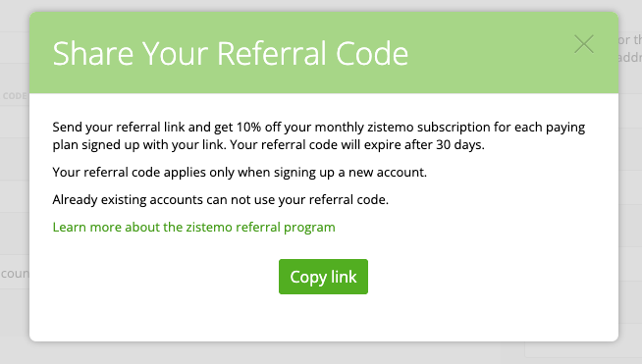Click the words plan signed up text
Image resolution: width=642 pixels, height=364 pixels.
click(x=96, y=145)
